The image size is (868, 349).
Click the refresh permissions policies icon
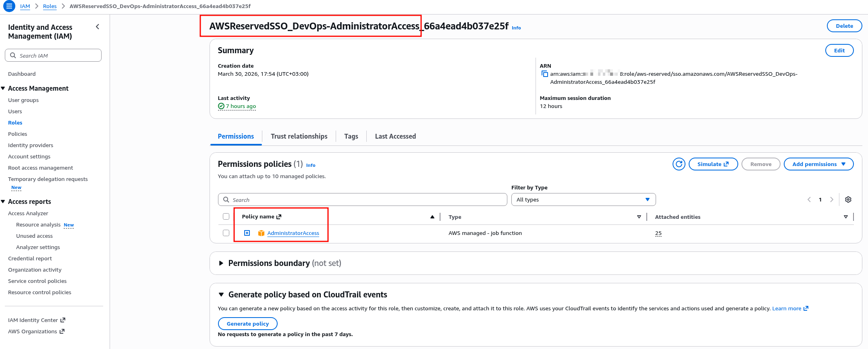click(679, 164)
